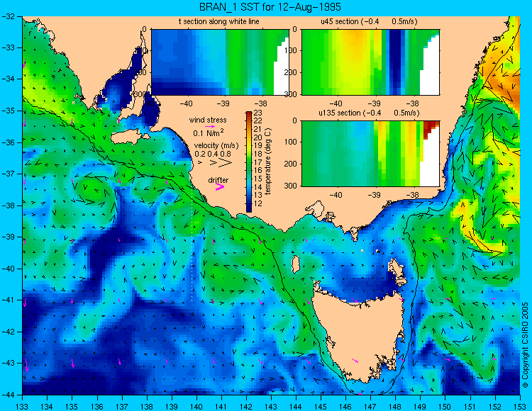Click the -38 tick under u135 section inset

(413, 195)
